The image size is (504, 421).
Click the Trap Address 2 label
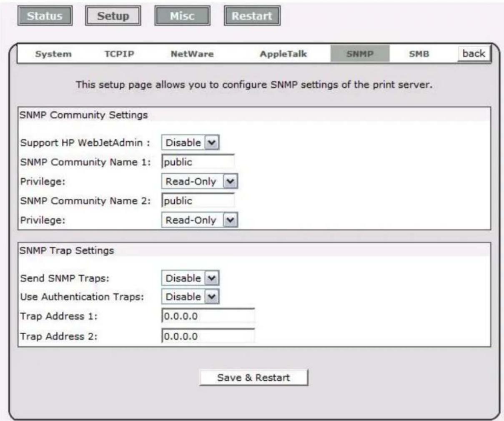point(59,336)
